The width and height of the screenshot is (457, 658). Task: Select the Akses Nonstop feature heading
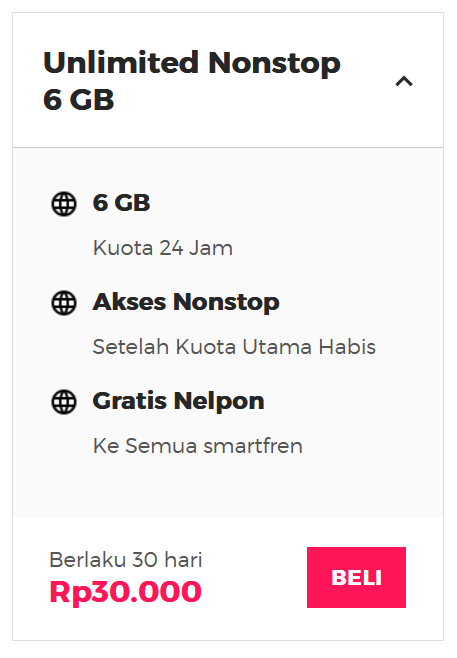coord(186,302)
